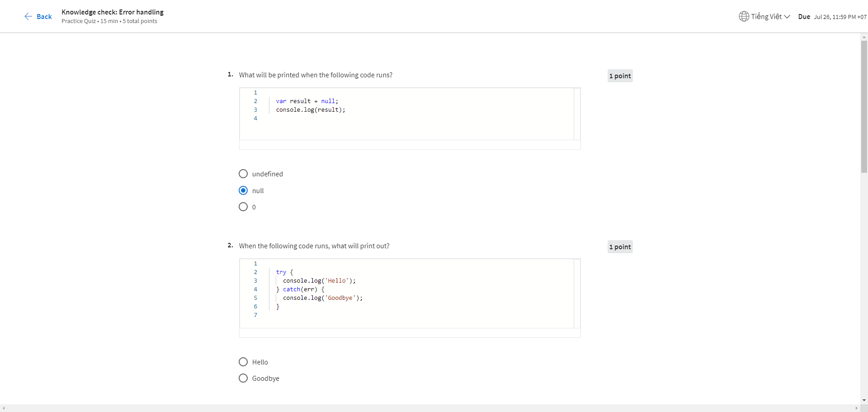Click 'Knowledge check: Error handling' title
Image resolution: width=868 pixels, height=412 pixels.
tap(113, 12)
